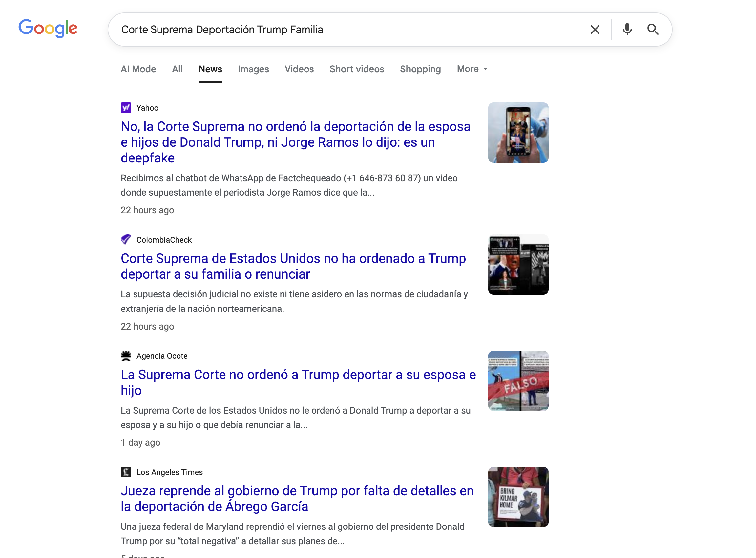The height and width of the screenshot is (558, 756).
Task: Open the Bring Kilmar Home thumbnail
Action: coord(518,497)
